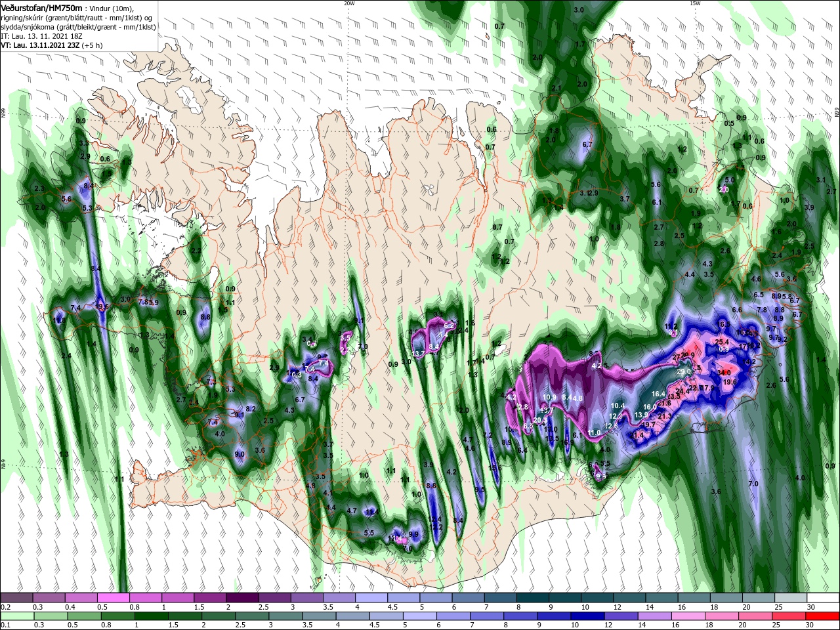
Task: Click the white swatch ending top legend row
Action: (x=822, y=598)
